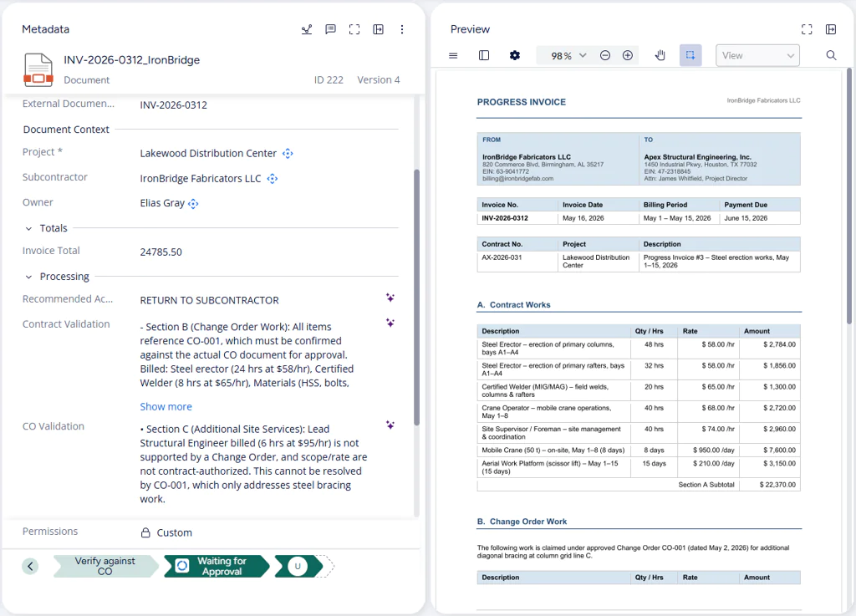The image size is (856, 616).
Task: Click the Crane Operator line item description
Action: [547, 412]
